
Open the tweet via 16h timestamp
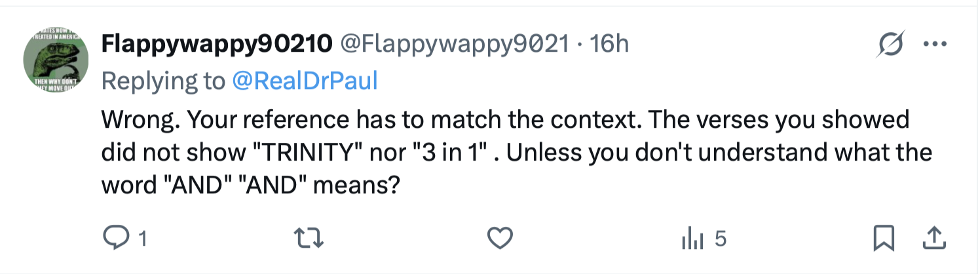609,45
